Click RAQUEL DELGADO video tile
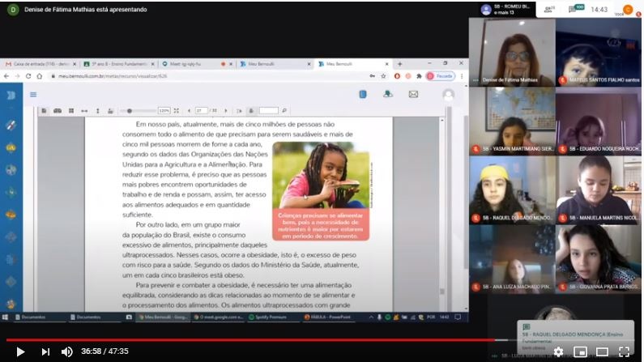644x362 pixels. point(512,190)
